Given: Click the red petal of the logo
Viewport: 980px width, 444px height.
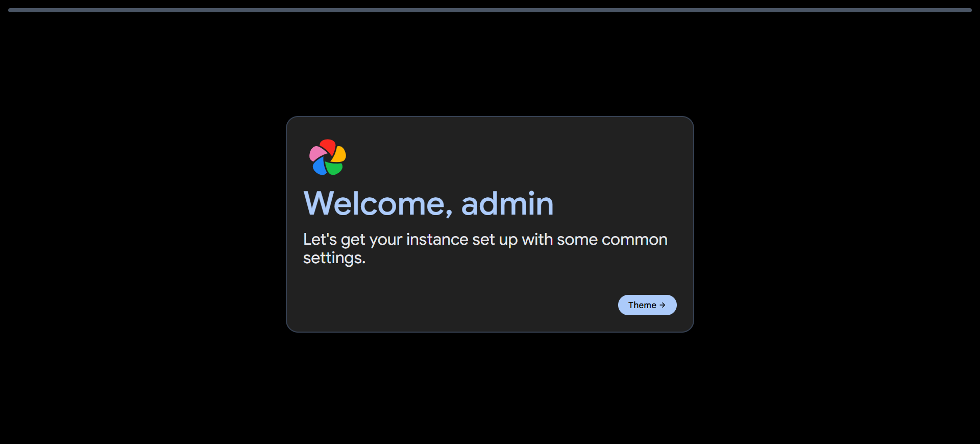Looking at the screenshot, I should [327, 147].
